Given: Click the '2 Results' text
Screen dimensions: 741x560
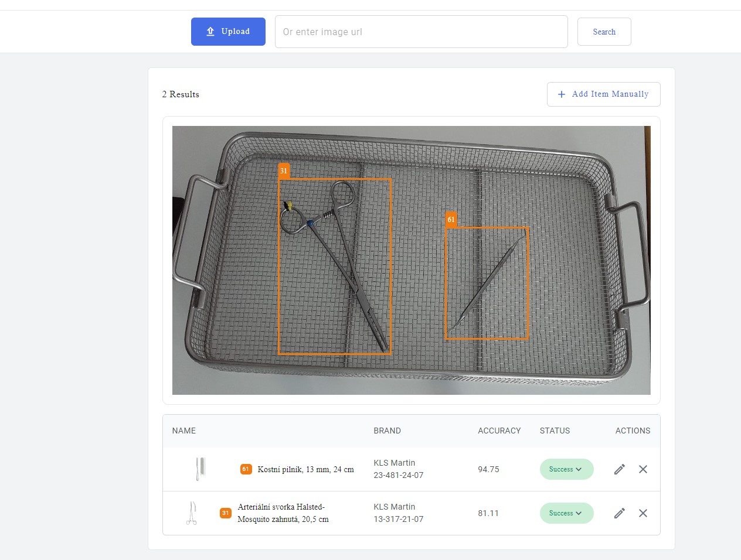Looking at the screenshot, I should click(181, 94).
